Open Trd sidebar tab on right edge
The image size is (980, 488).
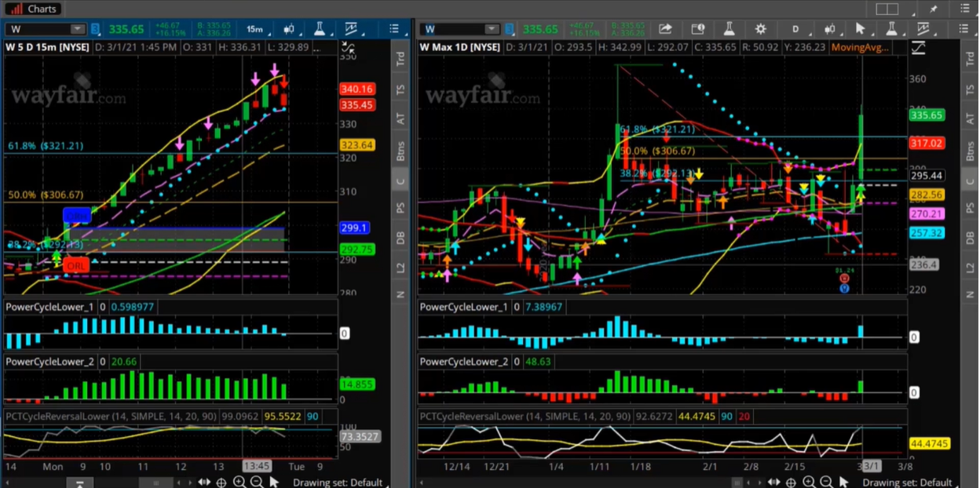(971, 59)
